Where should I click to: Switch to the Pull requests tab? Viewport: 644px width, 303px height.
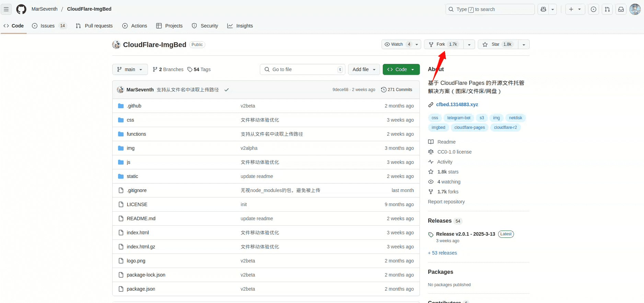point(94,26)
